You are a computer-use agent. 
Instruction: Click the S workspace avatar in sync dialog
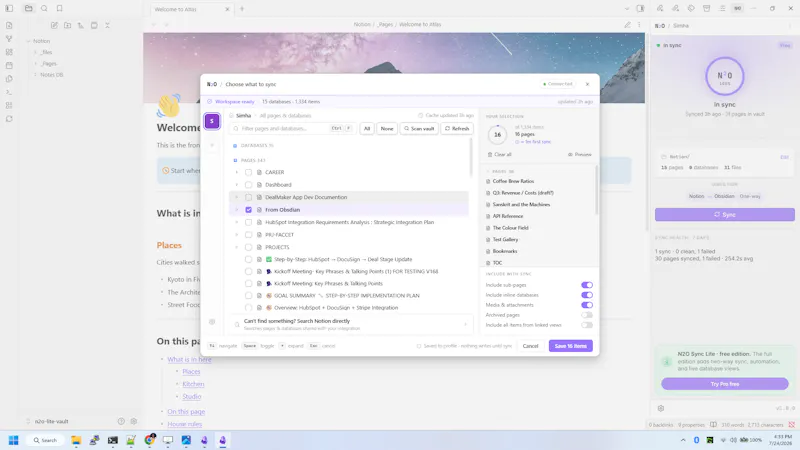coord(212,121)
